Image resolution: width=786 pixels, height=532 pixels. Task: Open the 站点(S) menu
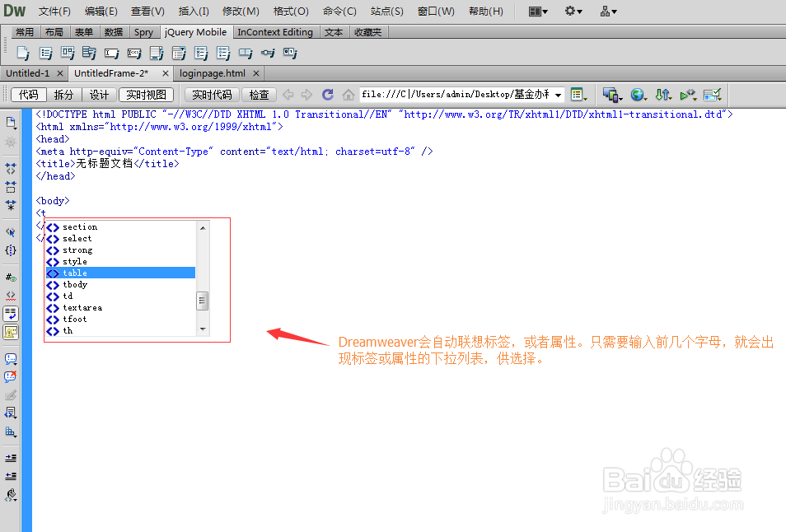pos(387,11)
